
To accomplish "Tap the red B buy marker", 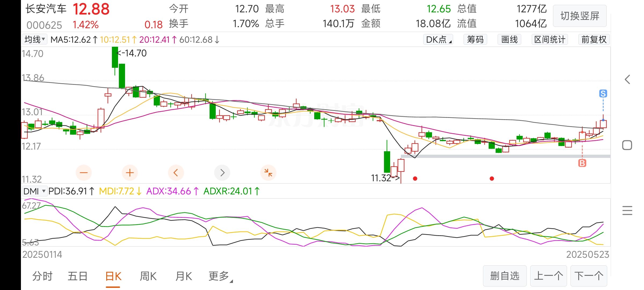I will click(582, 163).
